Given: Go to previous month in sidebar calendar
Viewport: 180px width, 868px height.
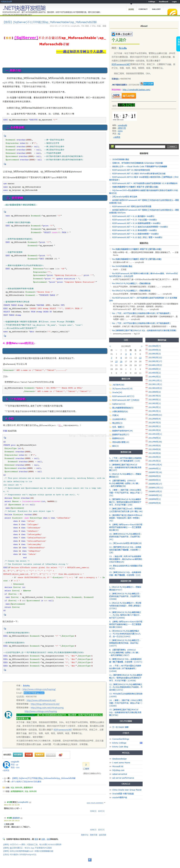Looking at the screenshot, I should [110, 346].
